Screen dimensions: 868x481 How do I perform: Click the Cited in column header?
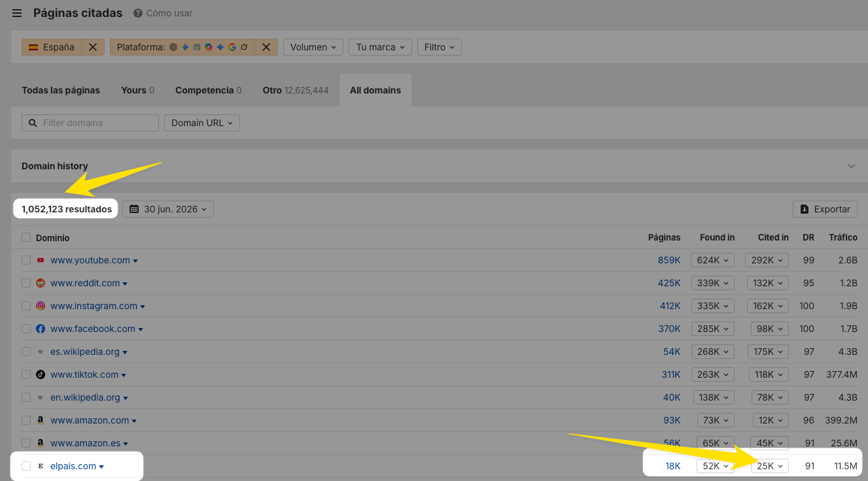(x=773, y=237)
